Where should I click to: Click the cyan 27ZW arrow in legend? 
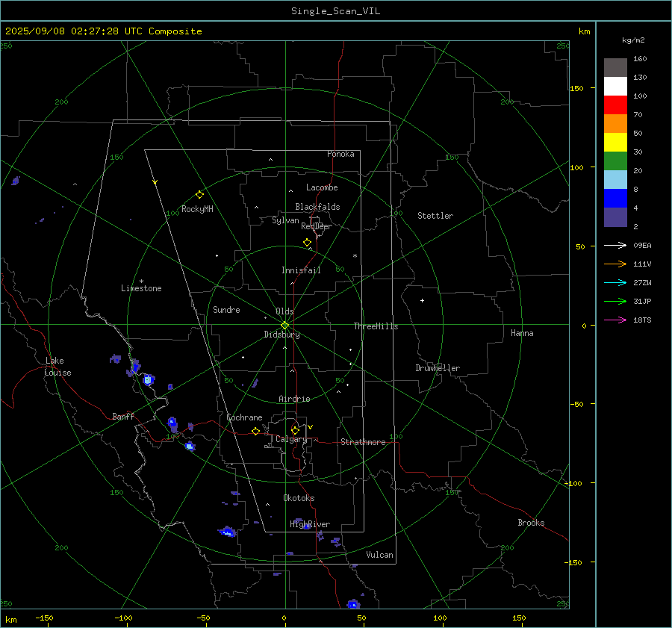pyautogui.click(x=615, y=282)
